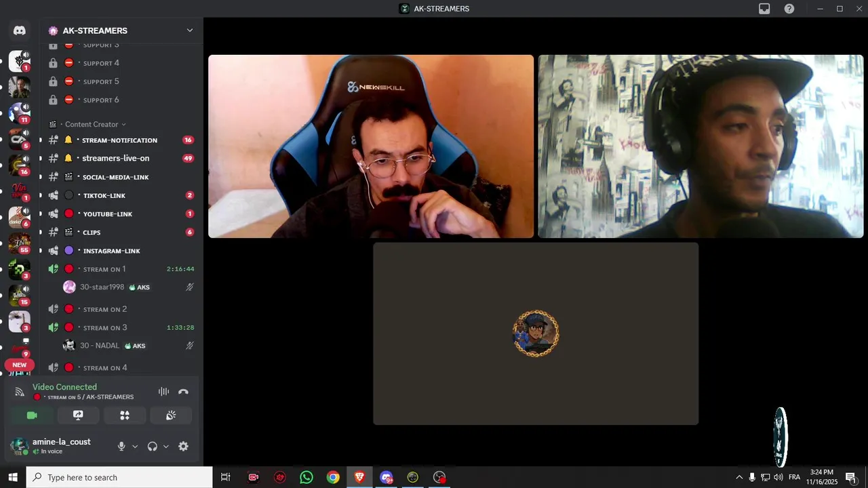868x488 pixels.
Task: Collapse the Content Creator category
Action: click(x=91, y=125)
